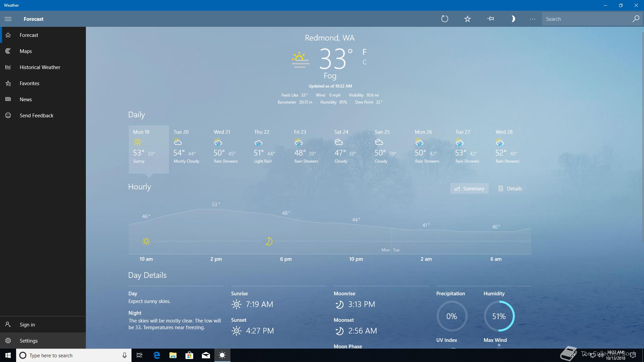The width and height of the screenshot is (644, 362).
Task: Open News in the sidebar
Action: tap(43, 99)
